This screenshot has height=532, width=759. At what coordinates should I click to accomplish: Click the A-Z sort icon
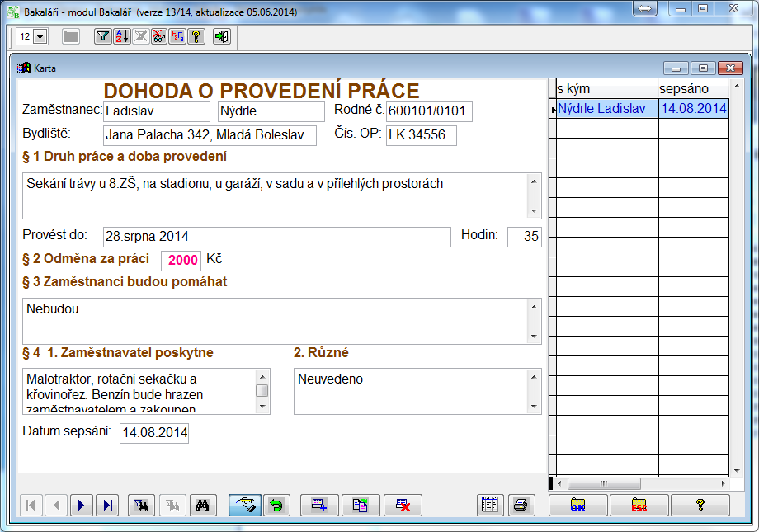click(121, 36)
